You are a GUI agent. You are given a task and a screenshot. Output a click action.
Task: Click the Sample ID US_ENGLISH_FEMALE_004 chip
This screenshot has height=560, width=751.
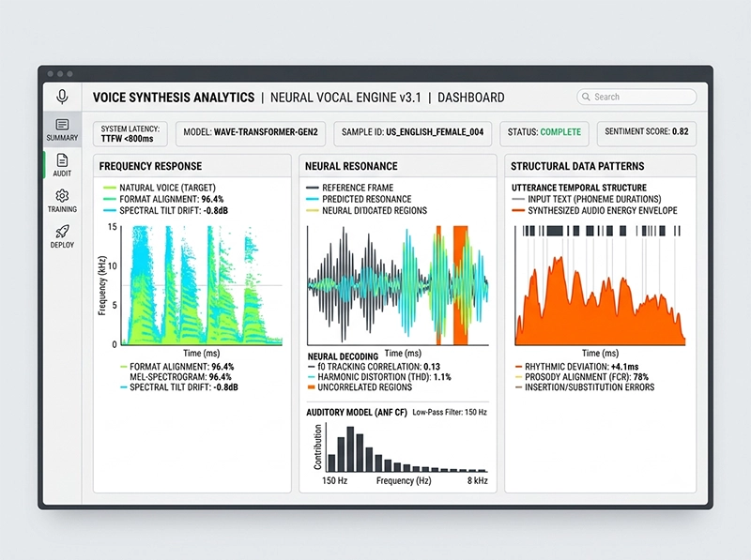[412, 132]
